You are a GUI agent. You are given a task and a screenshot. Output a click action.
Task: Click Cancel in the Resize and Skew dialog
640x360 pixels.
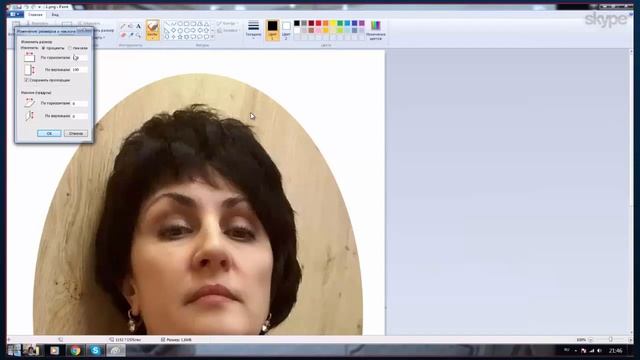tap(76, 133)
